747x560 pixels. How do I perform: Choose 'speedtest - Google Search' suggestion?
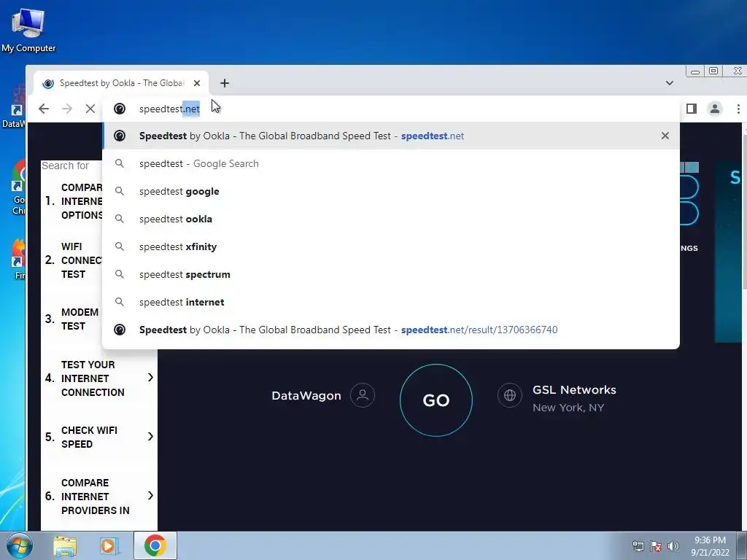(391, 163)
